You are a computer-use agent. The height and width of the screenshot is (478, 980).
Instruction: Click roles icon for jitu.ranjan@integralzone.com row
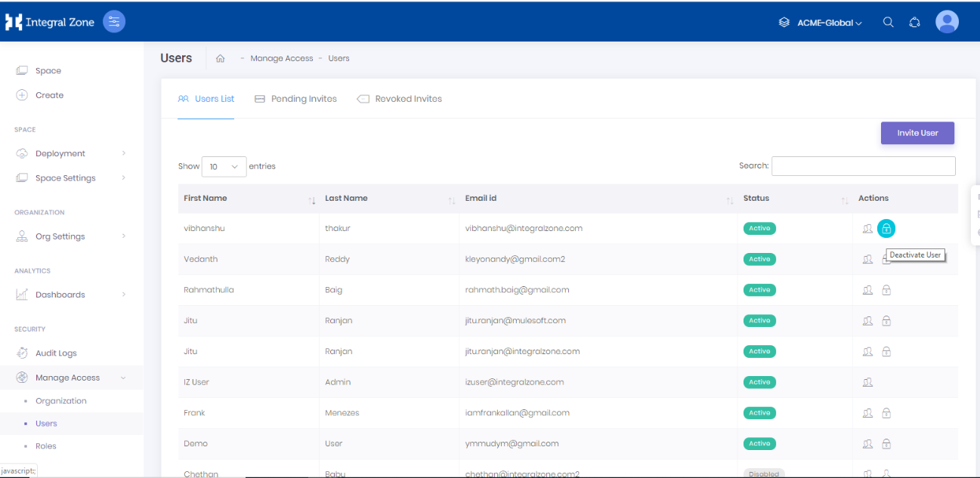click(x=867, y=352)
